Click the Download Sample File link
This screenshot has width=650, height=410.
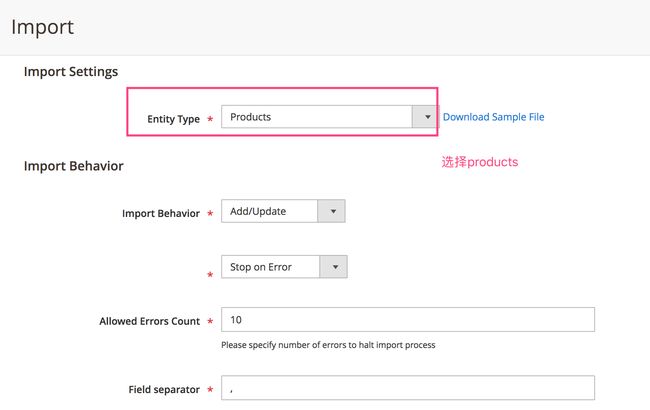(493, 117)
